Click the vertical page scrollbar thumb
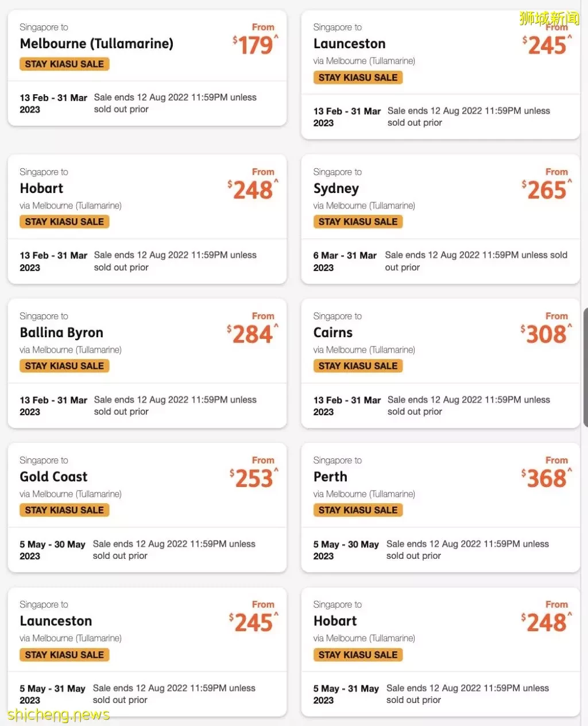588x726 pixels. click(x=585, y=368)
